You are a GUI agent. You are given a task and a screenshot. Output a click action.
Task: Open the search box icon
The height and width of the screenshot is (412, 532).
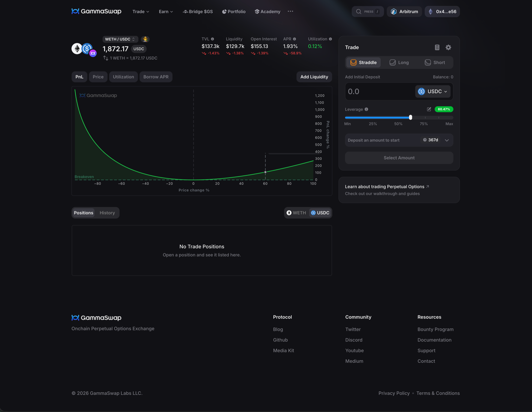click(359, 12)
